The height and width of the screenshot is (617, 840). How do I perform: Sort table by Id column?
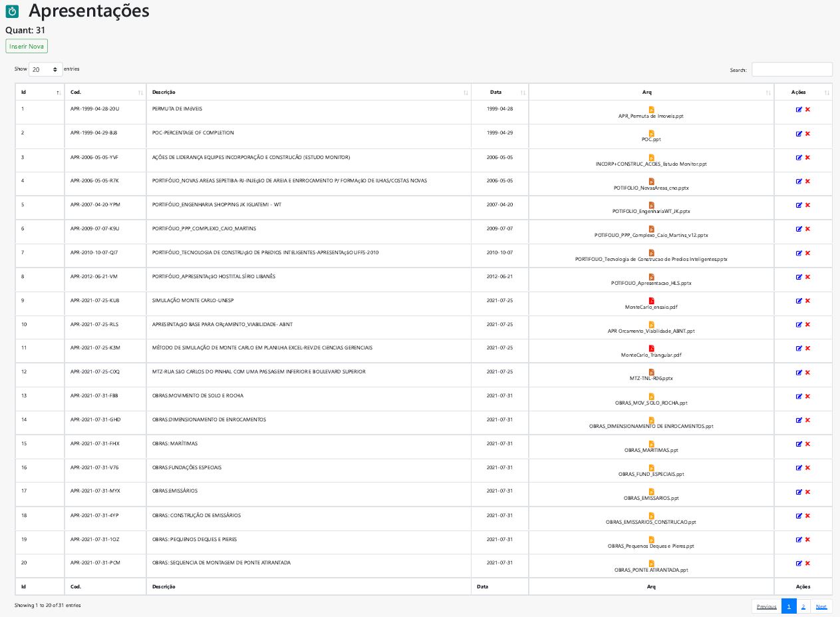40,92
